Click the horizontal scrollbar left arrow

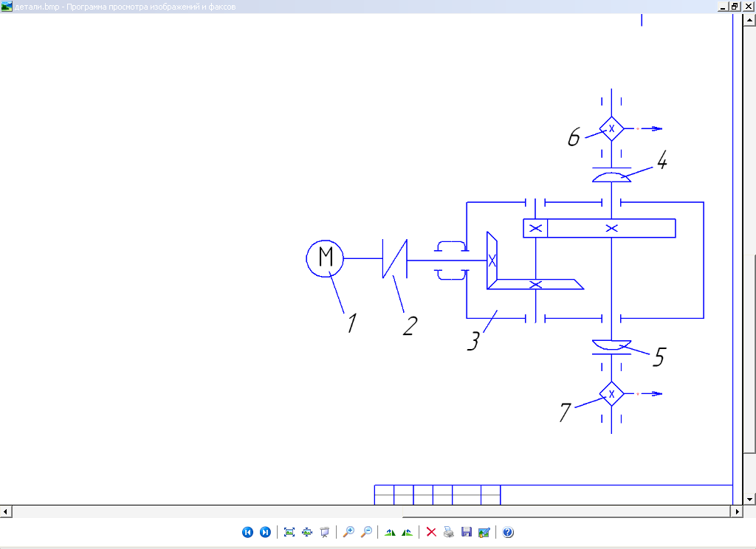point(5,511)
